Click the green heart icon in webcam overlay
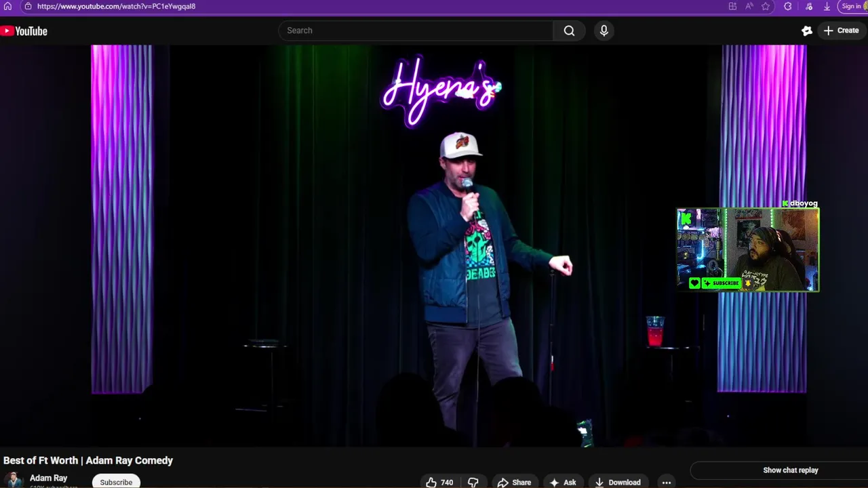 (x=694, y=283)
